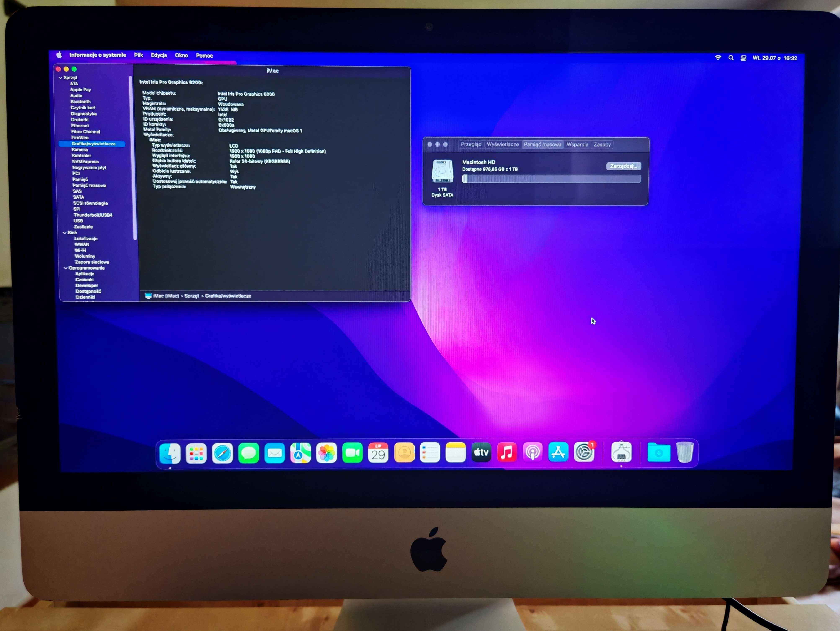Select Zapora sieciowa in sidebar
This screenshot has width=840, height=631.
[x=92, y=262]
